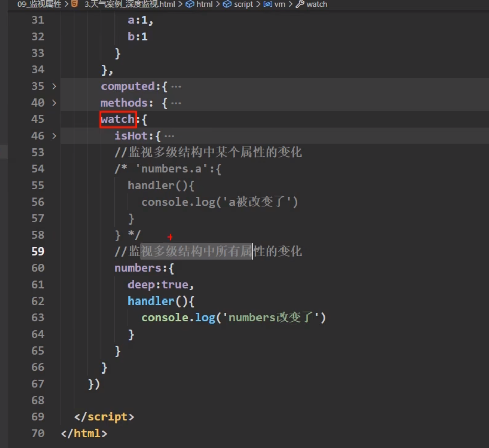Expand the folded isHot block on line 46
This screenshot has height=448, width=489.
54,136
